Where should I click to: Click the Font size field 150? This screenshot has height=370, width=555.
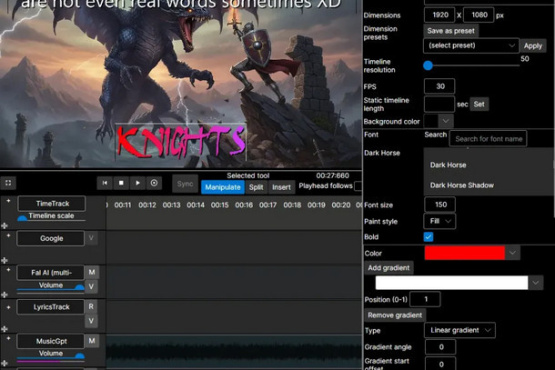tap(440, 205)
